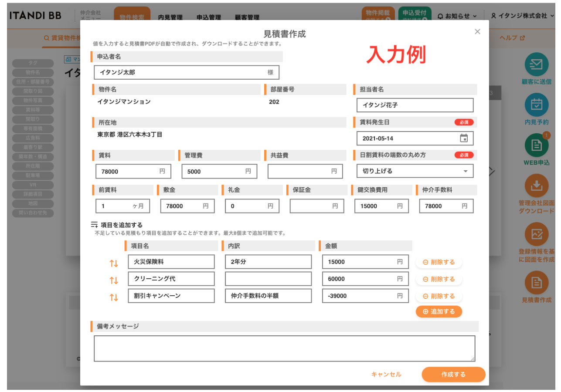The width and height of the screenshot is (561, 392).
Task: Click the イタンジマンション property name text
Action: tap(124, 101)
